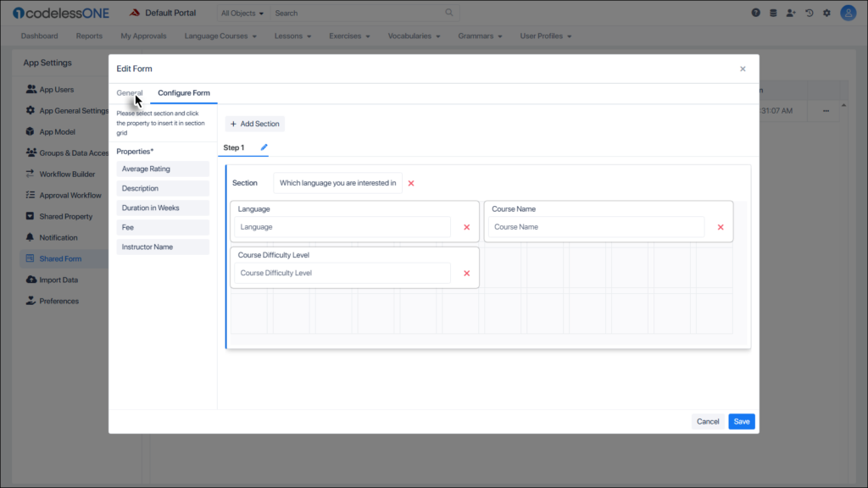Image resolution: width=868 pixels, height=488 pixels.
Task: Remove the Language field with its red X
Action: [x=467, y=227]
